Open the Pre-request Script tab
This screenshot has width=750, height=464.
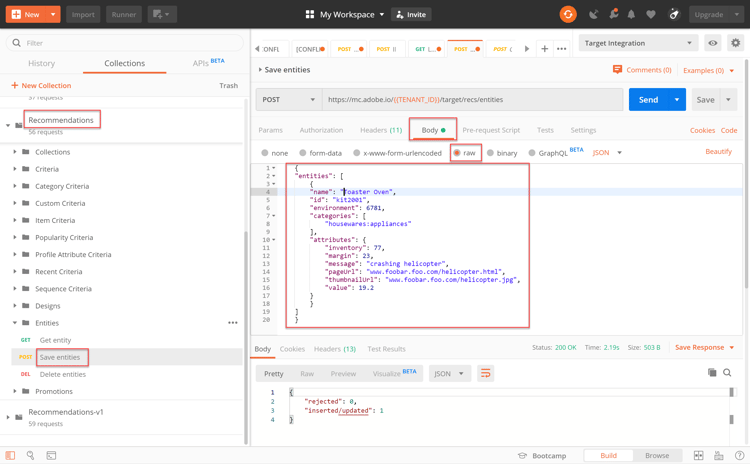pos(491,130)
